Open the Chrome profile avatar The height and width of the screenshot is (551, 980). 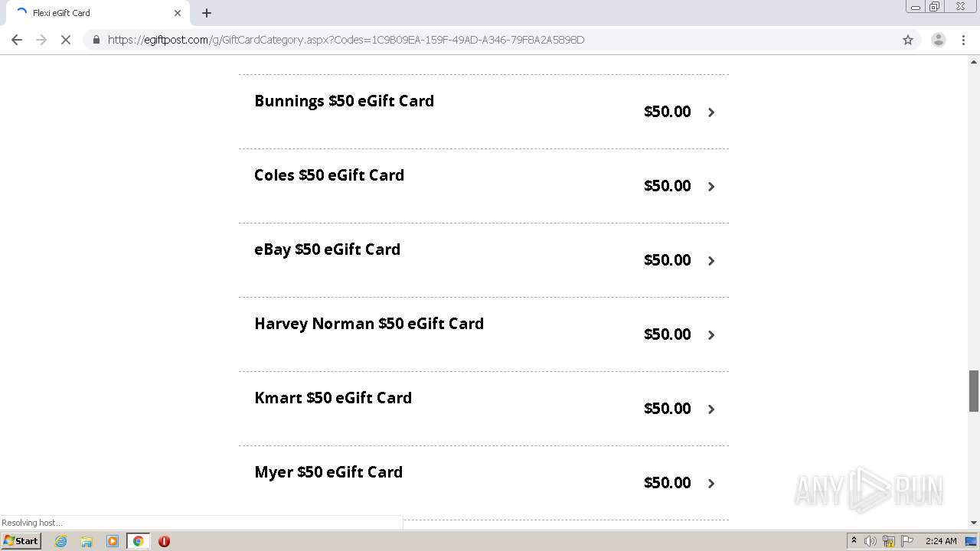coord(938,40)
